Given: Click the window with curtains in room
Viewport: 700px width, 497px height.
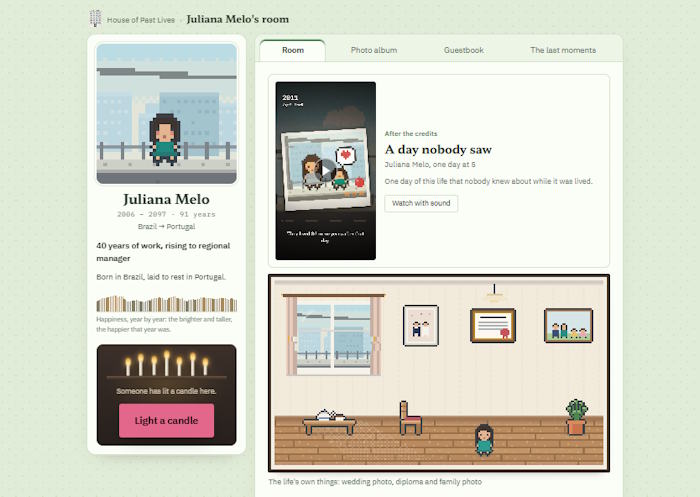Looking at the screenshot, I should pyautogui.click(x=333, y=334).
